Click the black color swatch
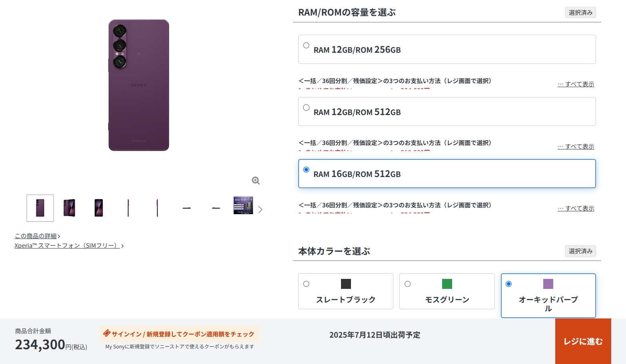The height and width of the screenshot is (364, 626). click(x=346, y=284)
